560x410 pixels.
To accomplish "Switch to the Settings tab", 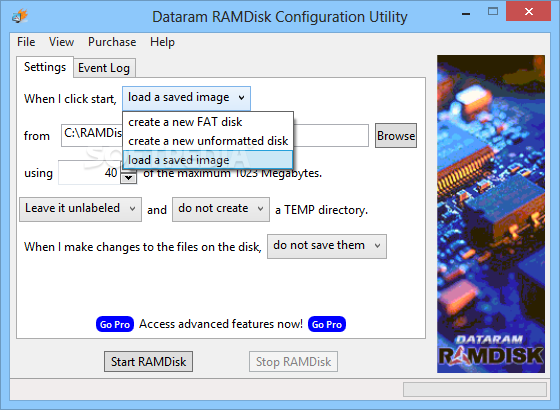I will [x=45, y=67].
